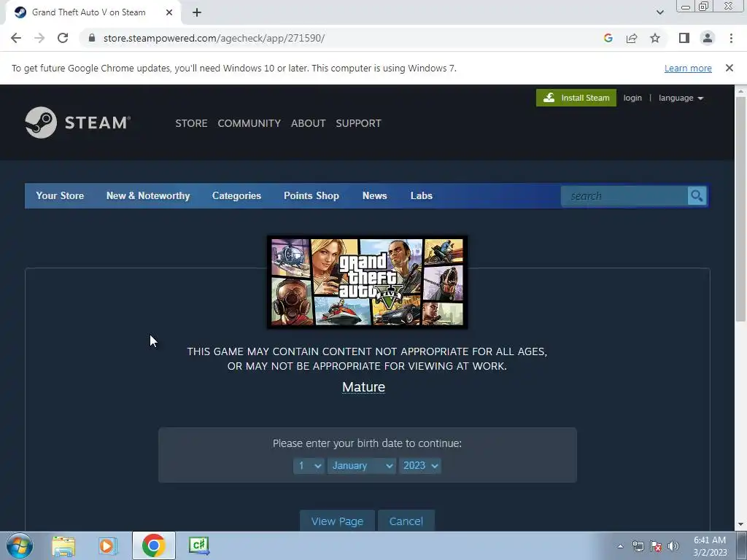
Task: Expand the language dropdown
Action: click(681, 98)
